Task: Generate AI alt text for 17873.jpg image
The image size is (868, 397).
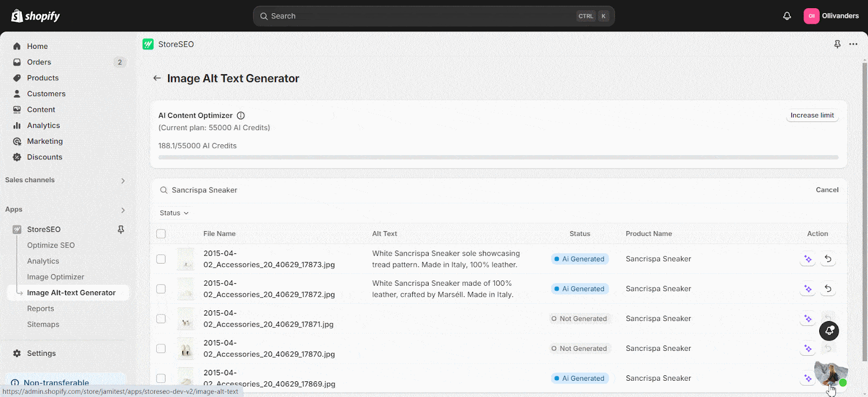Action: [808, 259]
